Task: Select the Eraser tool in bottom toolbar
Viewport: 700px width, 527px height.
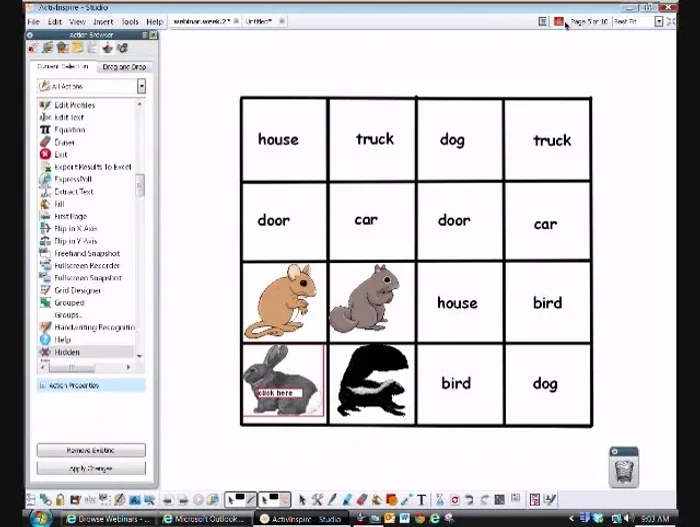Action: (362, 500)
